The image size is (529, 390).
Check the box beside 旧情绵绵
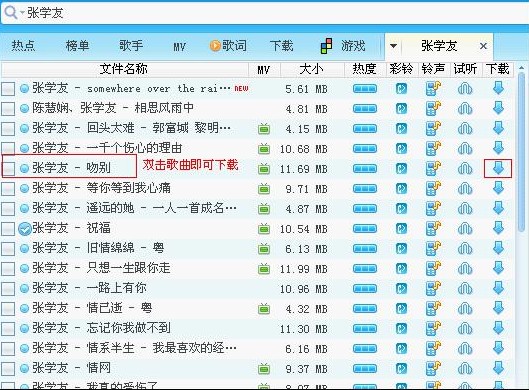point(8,249)
